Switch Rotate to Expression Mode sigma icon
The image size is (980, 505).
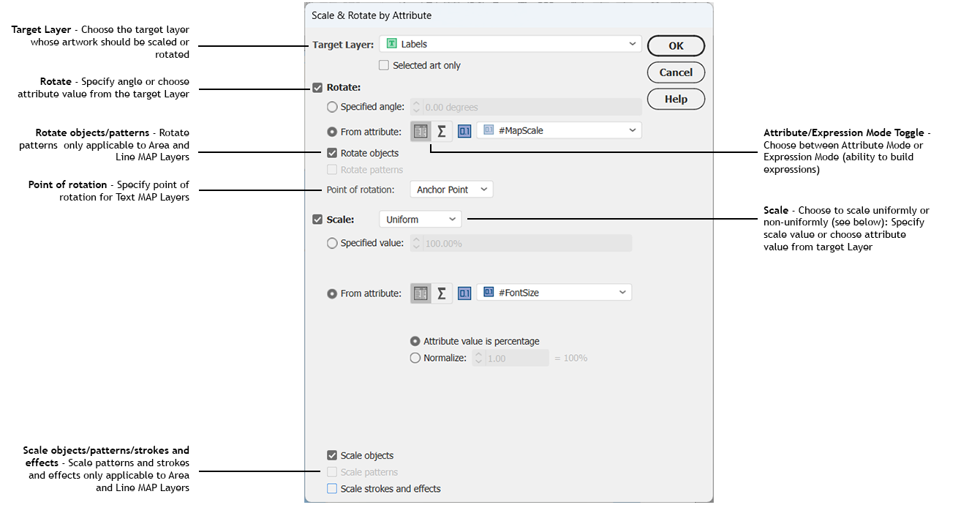pos(442,131)
